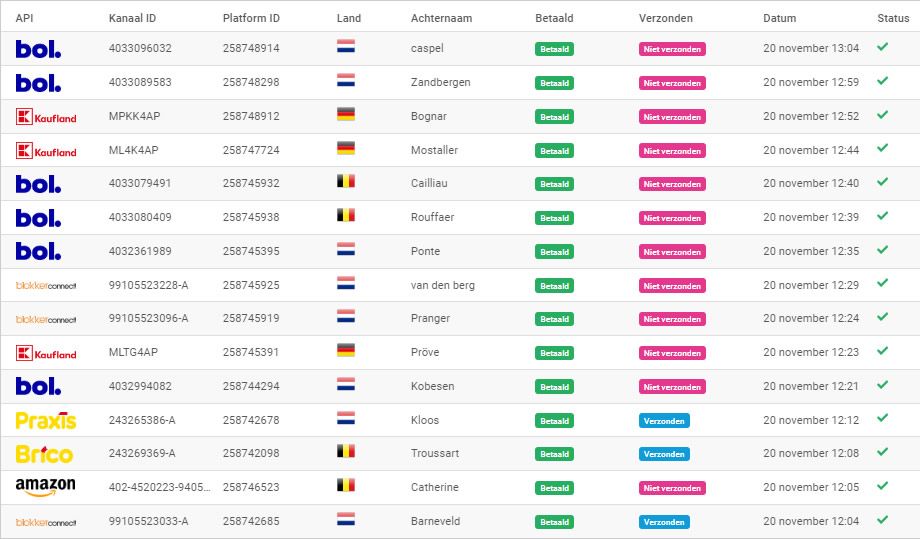
Task: Select the Kaufland logo in Bognar row
Action: [46, 117]
